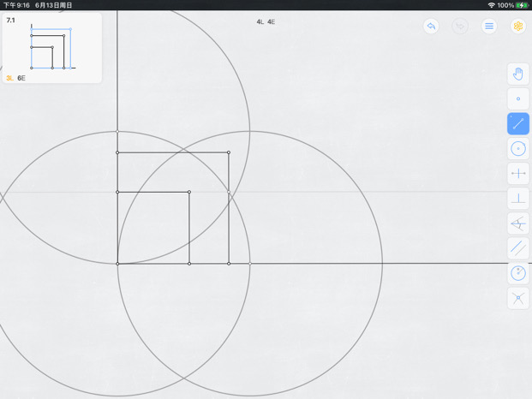Tap the level 7.1 goal thumbnail
Image resolution: width=532 pixels, height=399 pixels.
click(52, 48)
